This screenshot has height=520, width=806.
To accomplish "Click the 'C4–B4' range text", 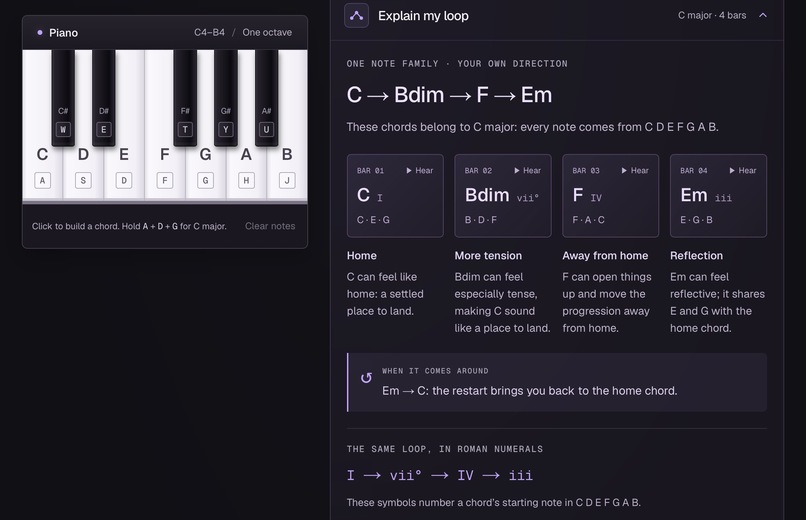I will [209, 32].
